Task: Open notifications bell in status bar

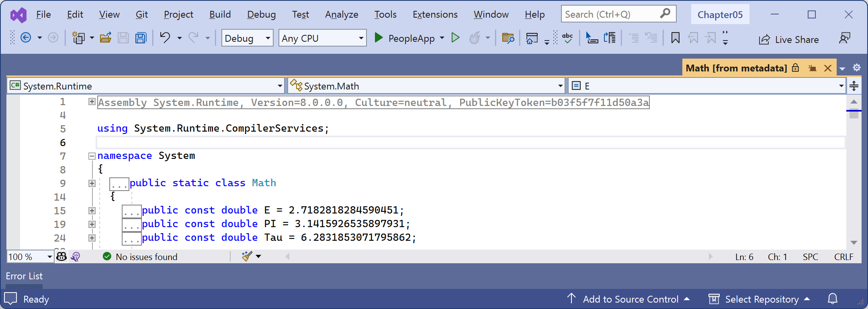Action: pyautogui.click(x=833, y=299)
